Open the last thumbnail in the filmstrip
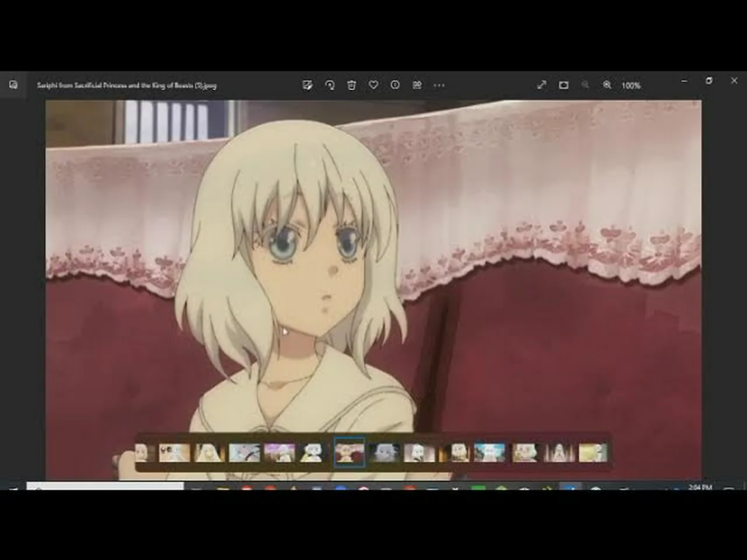747x560 pixels. click(x=593, y=453)
